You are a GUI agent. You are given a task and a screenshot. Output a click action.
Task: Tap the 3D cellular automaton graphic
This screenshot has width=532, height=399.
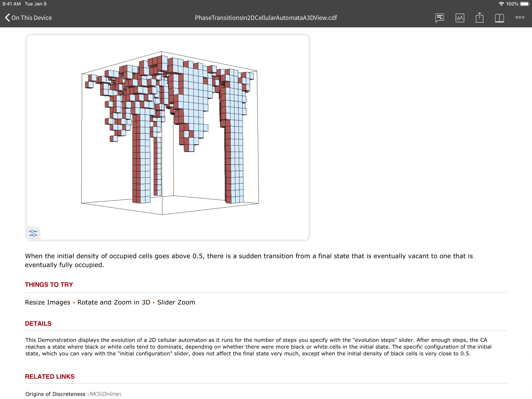click(170, 132)
